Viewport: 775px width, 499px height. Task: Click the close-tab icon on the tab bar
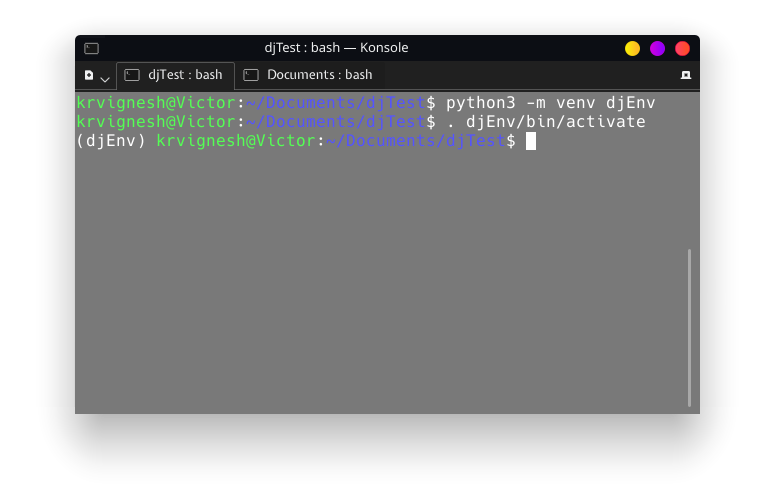(x=686, y=75)
